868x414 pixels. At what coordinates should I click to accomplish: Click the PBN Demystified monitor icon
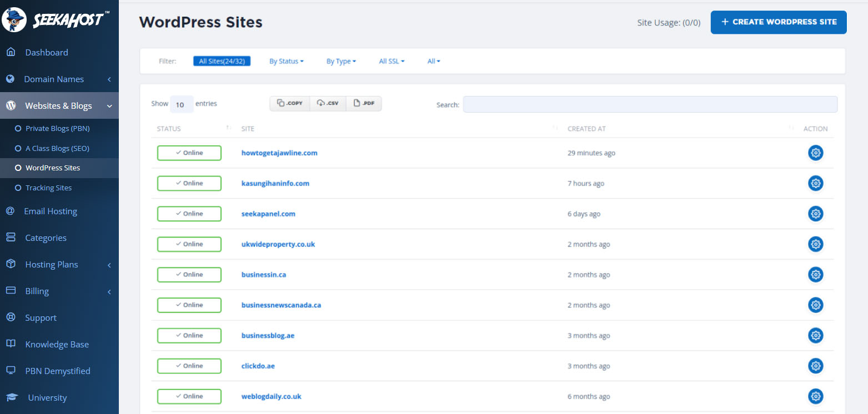(11, 371)
